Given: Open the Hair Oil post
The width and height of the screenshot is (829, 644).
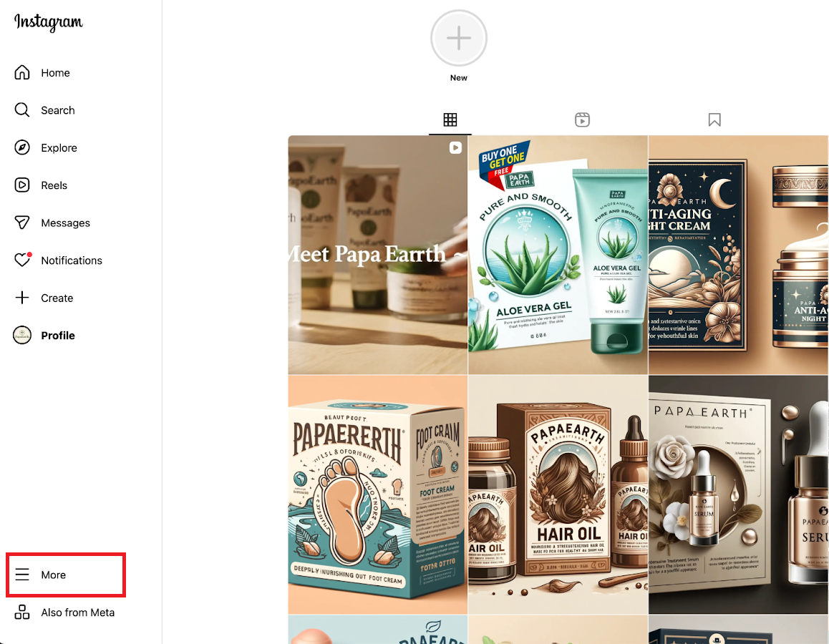Looking at the screenshot, I should 558,494.
